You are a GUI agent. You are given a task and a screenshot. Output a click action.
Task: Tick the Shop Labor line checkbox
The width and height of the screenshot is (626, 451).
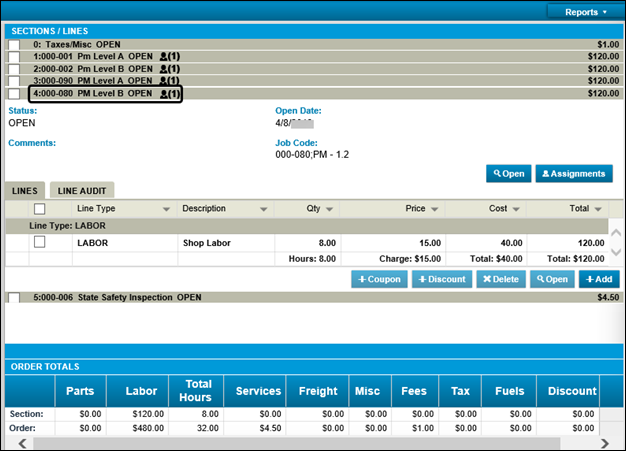40,242
